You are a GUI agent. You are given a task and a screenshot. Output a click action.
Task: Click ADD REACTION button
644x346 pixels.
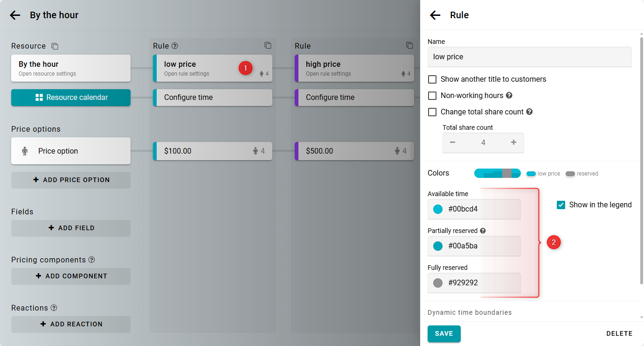[x=71, y=324]
